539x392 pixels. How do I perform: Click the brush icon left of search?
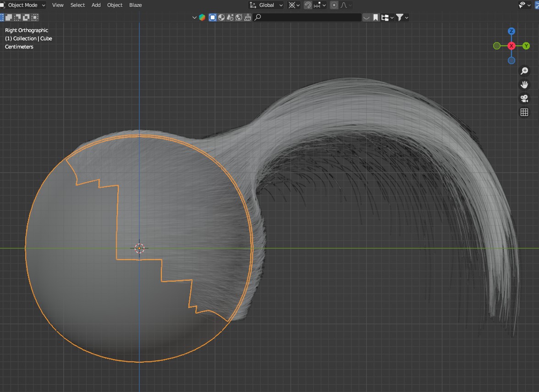[248, 17]
